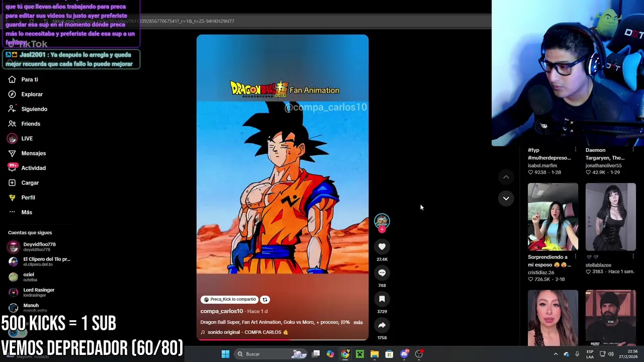Viewport: 644px width, 362px height.
Task: Open sonido original - COMPA CARLOS sound link
Action: (x=245, y=332)
